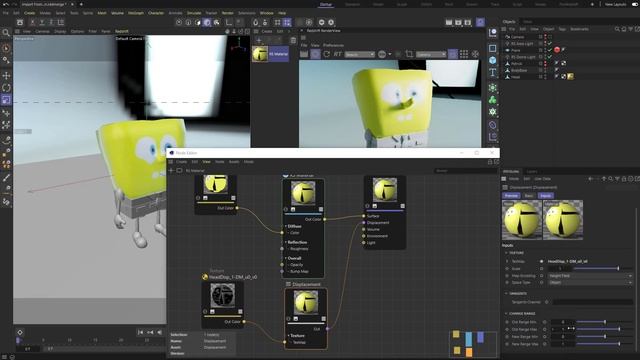Screen dimensions: 640x360
Task: Click the keyframe diamond icon on timeline
Action: [20, 332]
